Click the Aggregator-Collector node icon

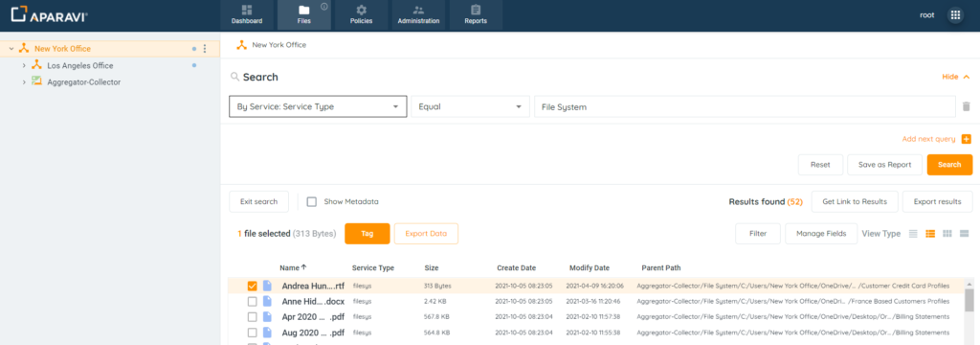37,81
